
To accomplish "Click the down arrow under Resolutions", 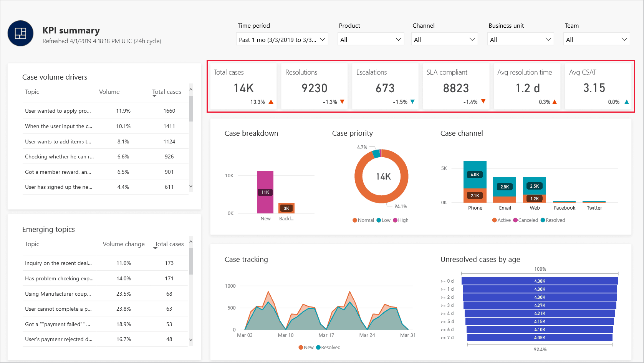I will 342,102.
